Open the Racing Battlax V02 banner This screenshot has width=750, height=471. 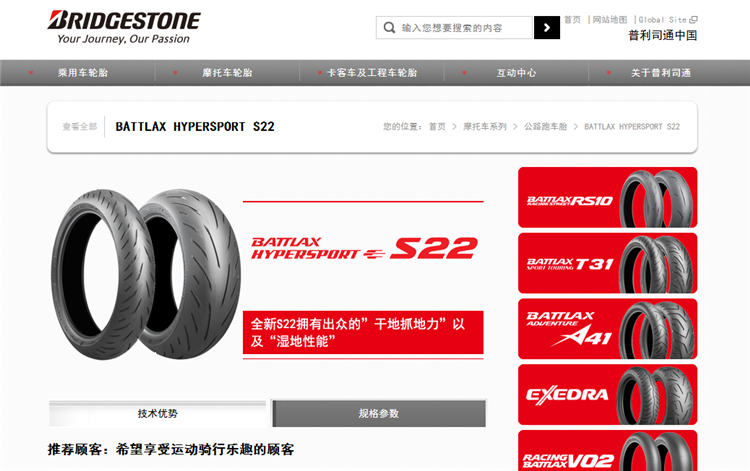[x=607, y=450]
